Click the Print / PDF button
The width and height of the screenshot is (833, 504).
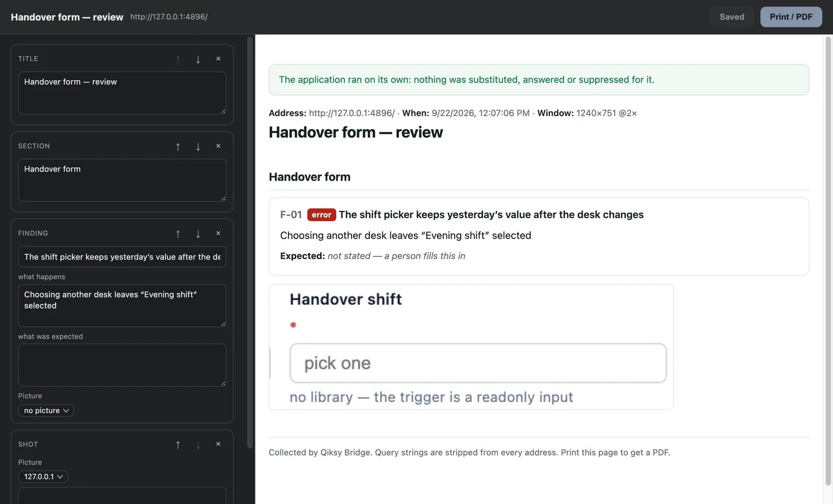coord(791,17)
